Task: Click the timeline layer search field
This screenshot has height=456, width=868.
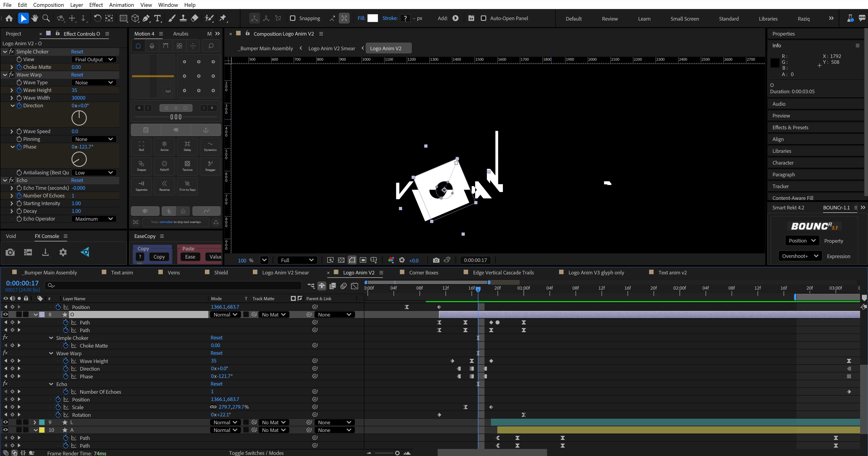Action: (x=175, y=286)
